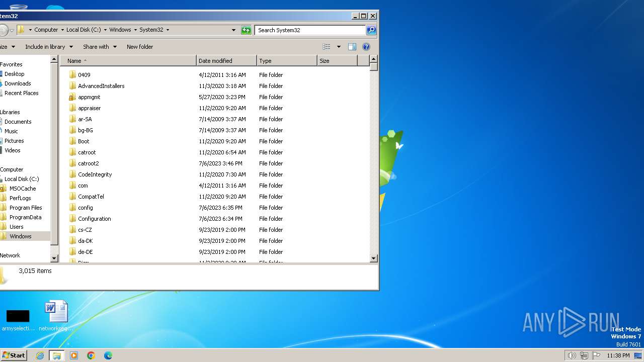Open the view options dropdown arrow
The width and height of the screenshot is (644, 362).
point(339,47)
